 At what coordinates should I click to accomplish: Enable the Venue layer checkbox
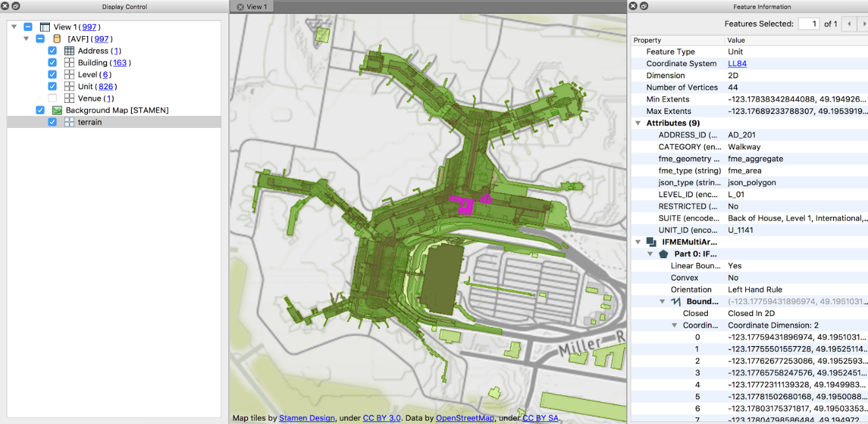[x=52, y=98]
